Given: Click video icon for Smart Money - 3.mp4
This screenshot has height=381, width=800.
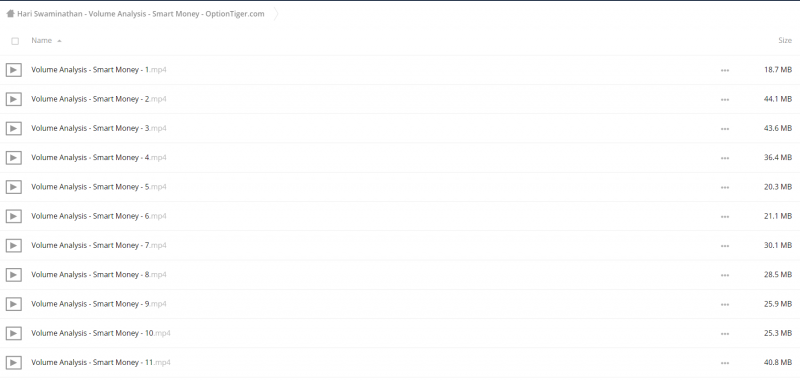Looking at the screenshot, I should point(14,129).
